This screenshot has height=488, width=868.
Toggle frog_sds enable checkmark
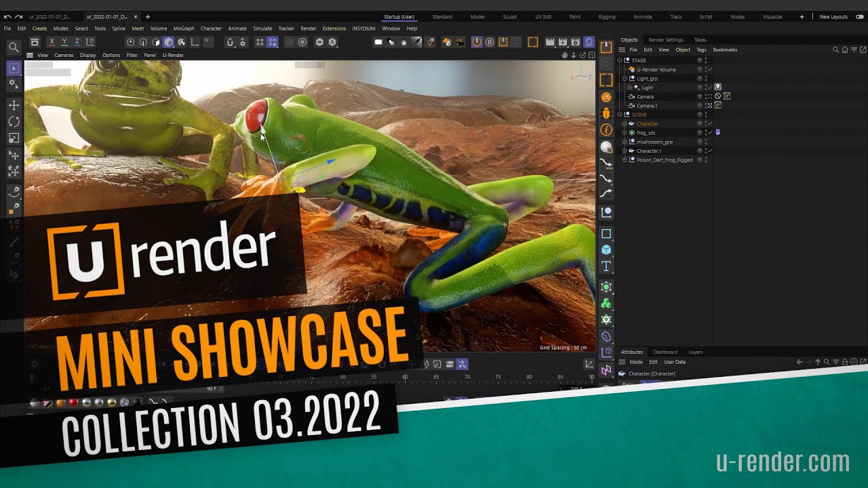click(x=710, y=133)
